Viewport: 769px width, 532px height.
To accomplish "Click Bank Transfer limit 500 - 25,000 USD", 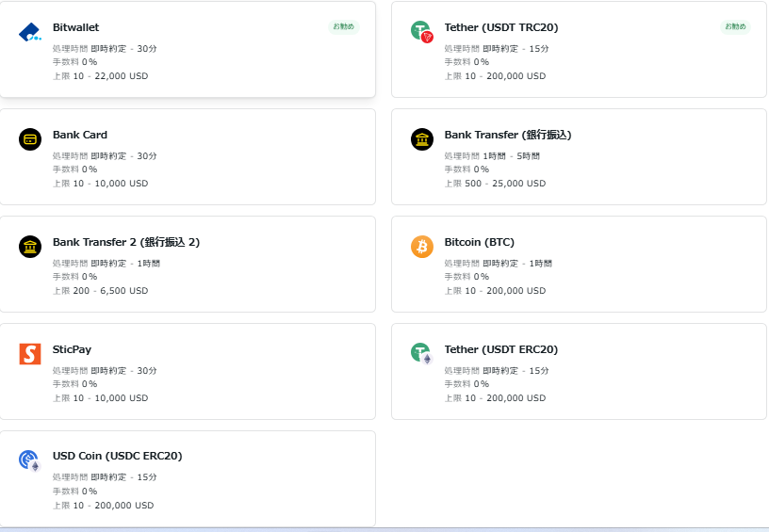I will (x=495, y=184).
